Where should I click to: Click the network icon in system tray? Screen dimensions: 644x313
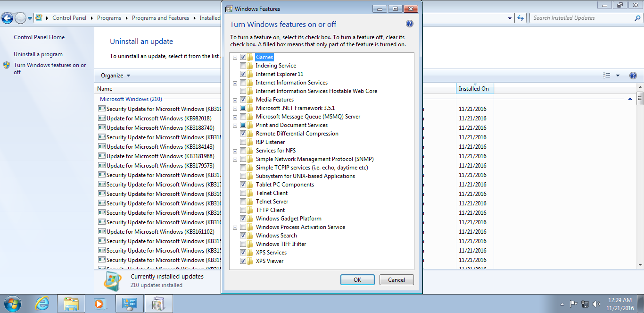tap(585, 304)
